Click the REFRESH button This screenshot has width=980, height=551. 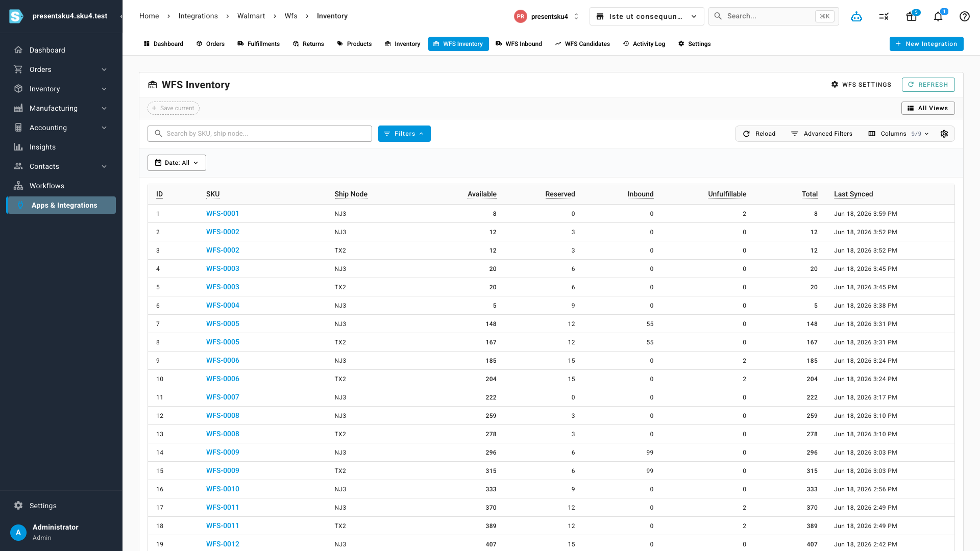click(x=928, y=85)
